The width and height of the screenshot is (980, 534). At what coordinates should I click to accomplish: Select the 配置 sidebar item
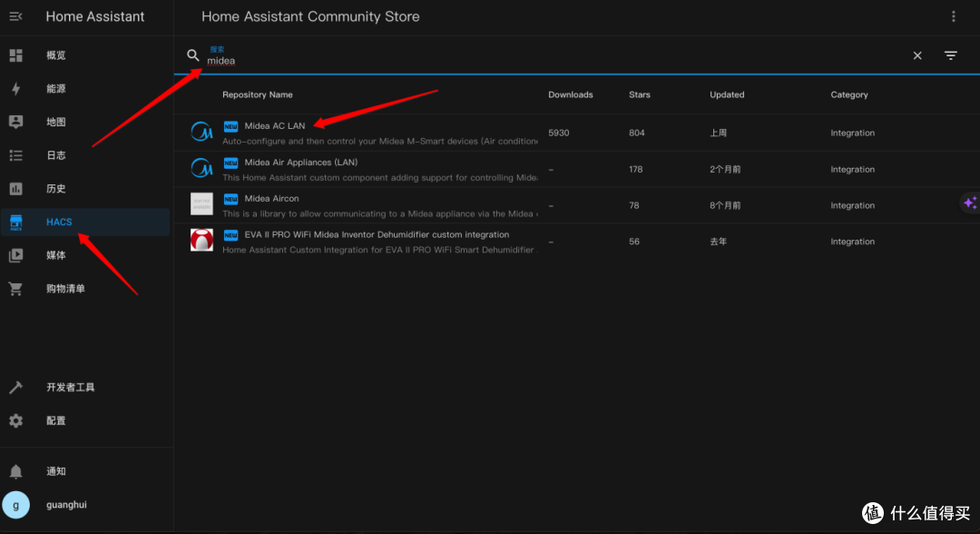pyautogui.click(x=86, y=420)
